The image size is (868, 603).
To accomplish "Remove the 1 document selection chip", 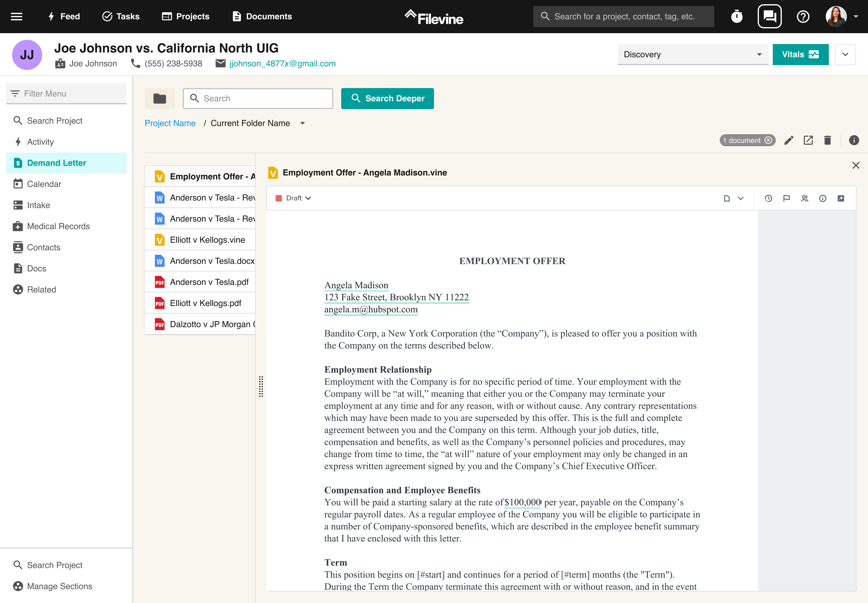I will tap(768, 140).
